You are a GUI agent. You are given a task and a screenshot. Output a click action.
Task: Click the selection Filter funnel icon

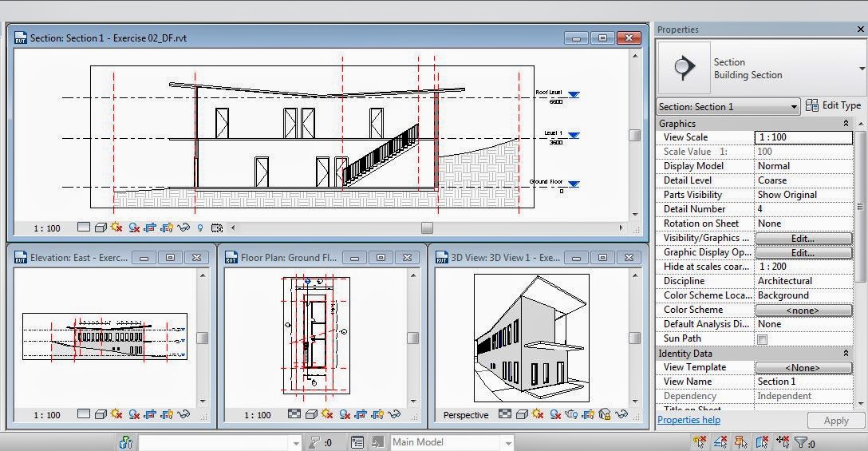point(800,442)
